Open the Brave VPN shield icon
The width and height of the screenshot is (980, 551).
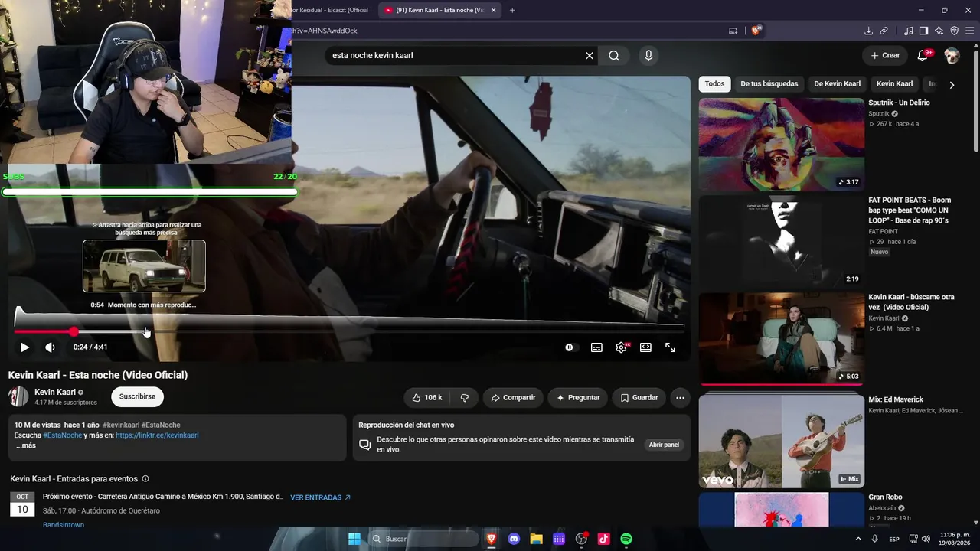tap(954, 31)
